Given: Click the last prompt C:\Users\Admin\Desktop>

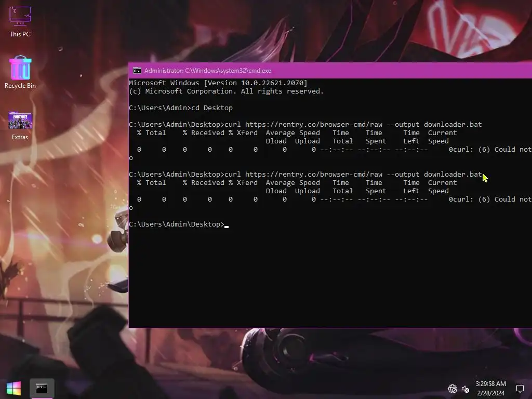Looking at the screenshot, I should click(x=177, y=224).
